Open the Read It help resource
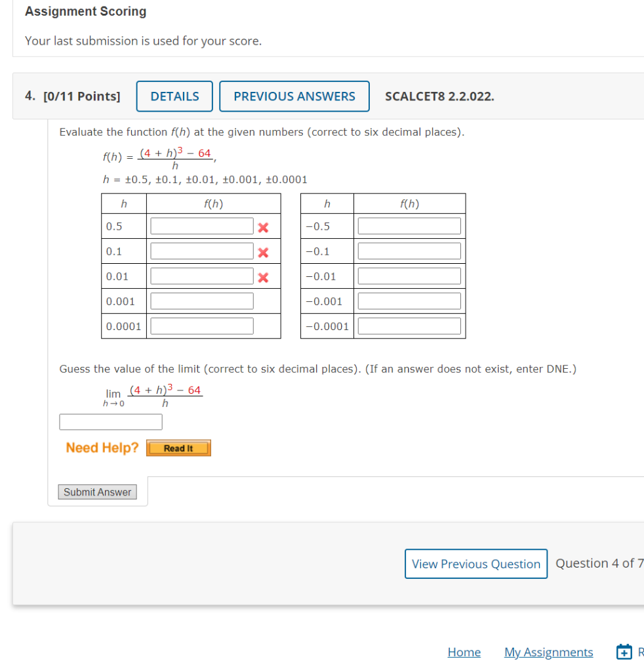Image resolution: width=644 pixels, height=672 pixels. pos(178,448)
